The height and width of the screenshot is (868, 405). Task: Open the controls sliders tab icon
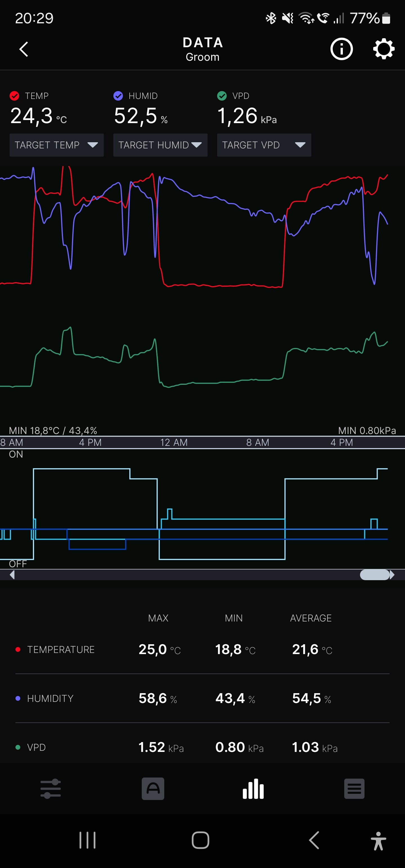click(51, 788)
